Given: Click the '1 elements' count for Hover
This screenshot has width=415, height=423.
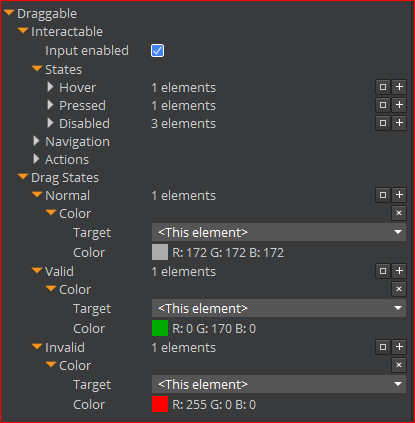Looking at the screenshot, I should tap(183, 88).
